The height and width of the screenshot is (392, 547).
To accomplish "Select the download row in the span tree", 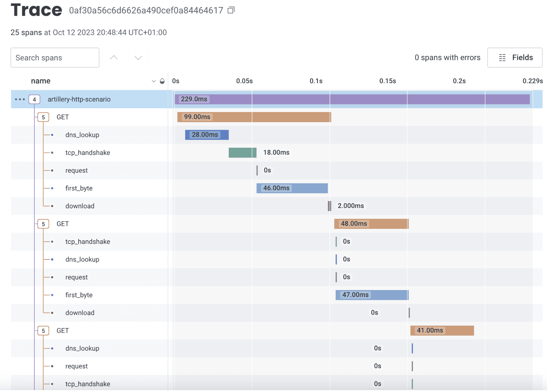I will pyautogui.click(x=79, y=206).
